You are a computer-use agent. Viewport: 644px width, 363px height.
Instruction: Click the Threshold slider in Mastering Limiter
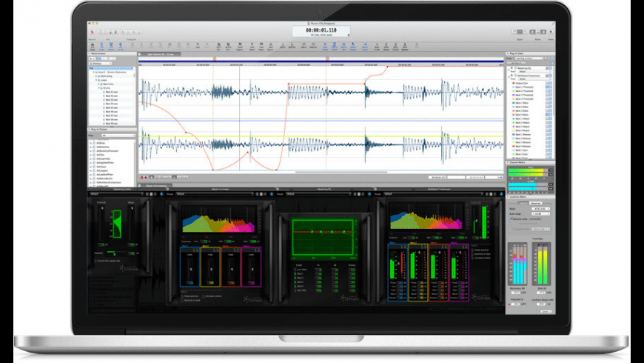[102, 223]
